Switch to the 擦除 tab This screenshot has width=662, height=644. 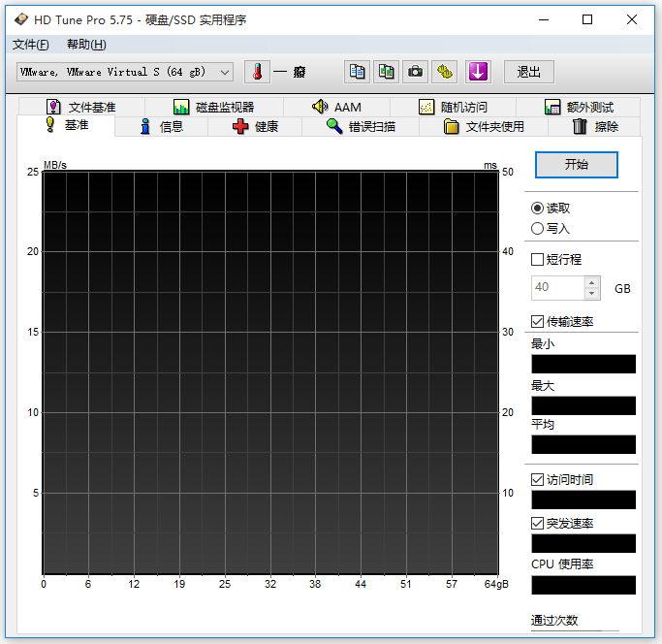594,126
